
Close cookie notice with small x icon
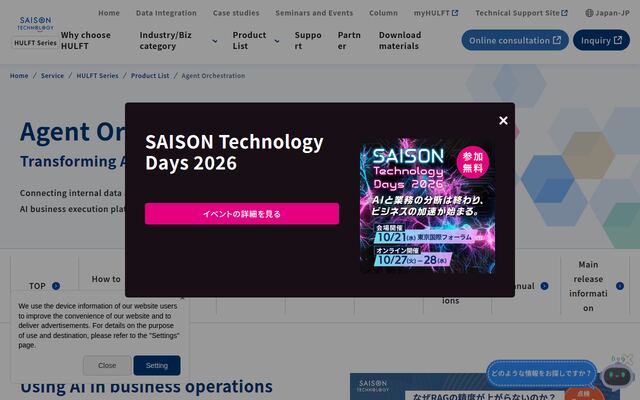click(182, 298)
